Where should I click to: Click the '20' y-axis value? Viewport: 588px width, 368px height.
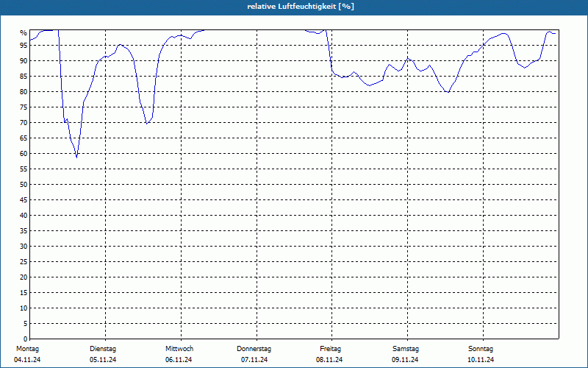pyautogui.click(x=24, y=277)
